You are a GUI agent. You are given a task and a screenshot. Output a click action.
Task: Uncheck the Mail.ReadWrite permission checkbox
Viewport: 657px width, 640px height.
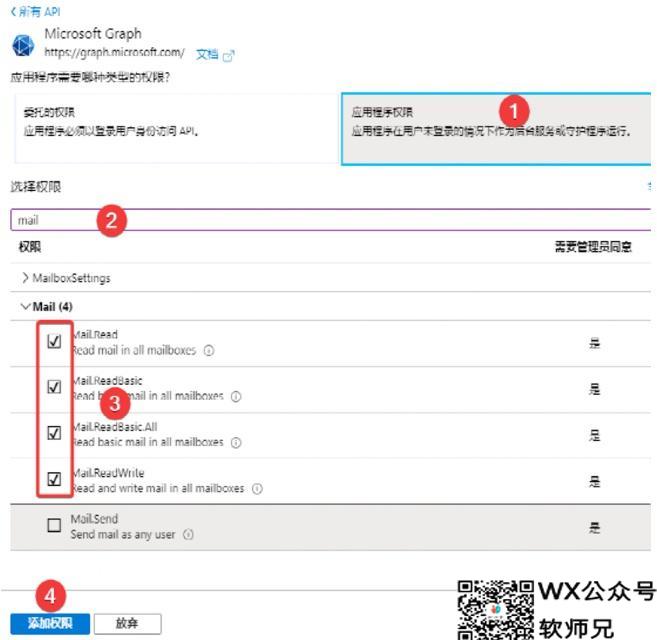[x=54, y=479]
